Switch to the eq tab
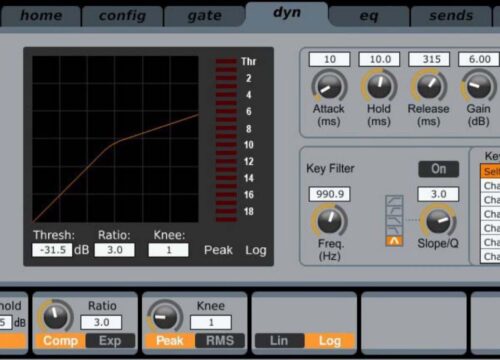This screenshot has width=500, height=360. (x=369, y=16)
